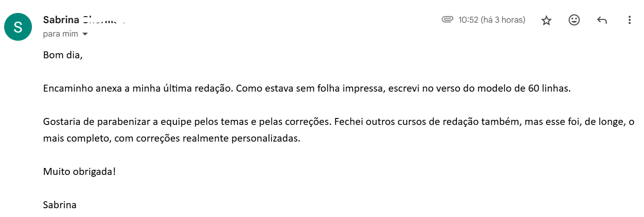The image size is (644, 217).
Task: Reply using the arrow icon
Action: [x=602, y=20]
